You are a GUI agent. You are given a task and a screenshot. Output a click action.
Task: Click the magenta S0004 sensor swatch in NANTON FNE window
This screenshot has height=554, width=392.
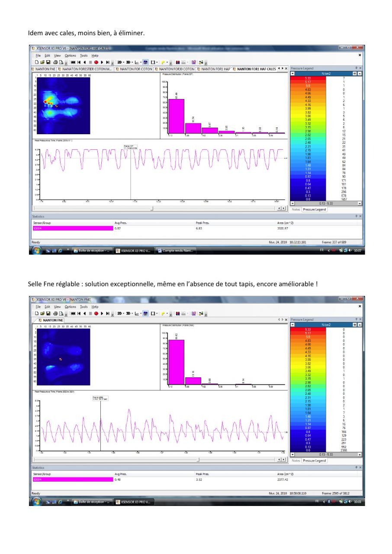click(x=72, y=480)
